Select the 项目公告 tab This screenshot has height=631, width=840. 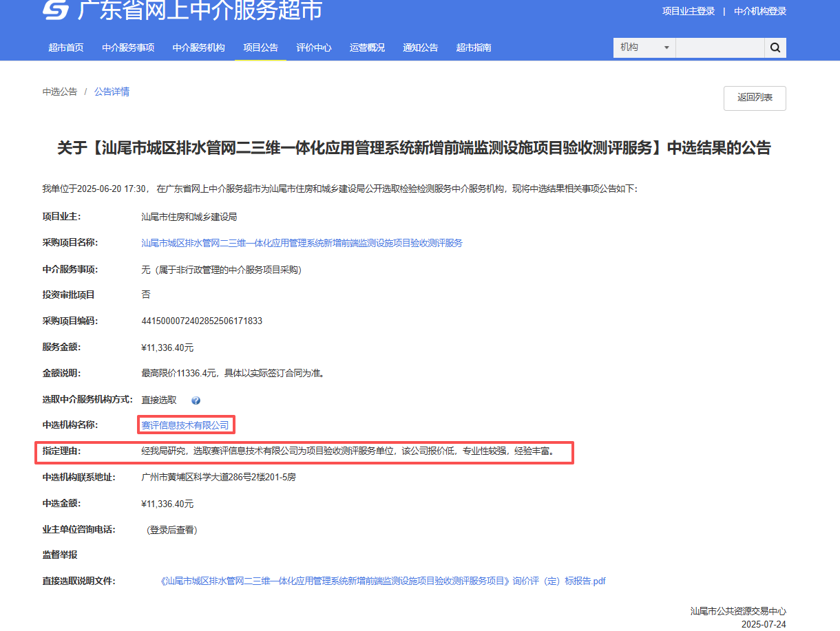tap(260, 47)
